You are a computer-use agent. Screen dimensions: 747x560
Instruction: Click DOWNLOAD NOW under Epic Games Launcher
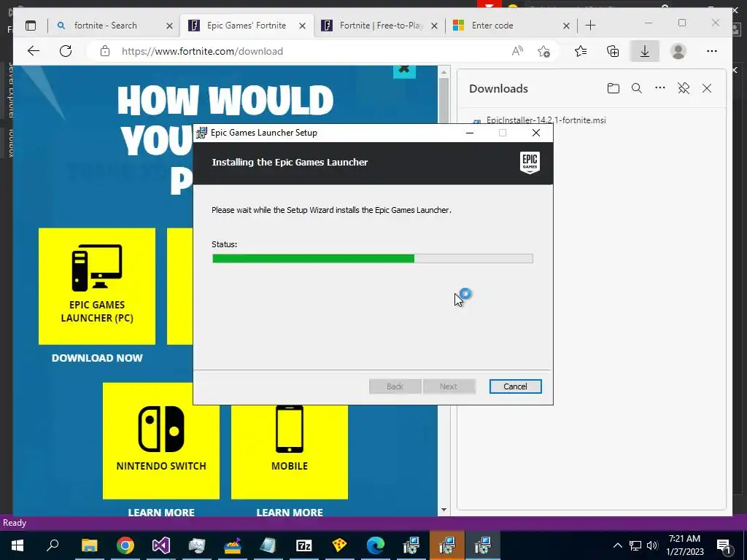97,358
